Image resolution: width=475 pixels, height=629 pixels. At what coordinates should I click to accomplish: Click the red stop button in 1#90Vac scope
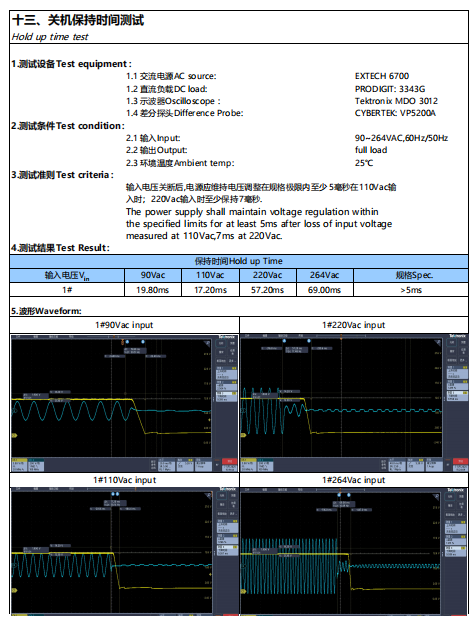[x=230, y=461]
